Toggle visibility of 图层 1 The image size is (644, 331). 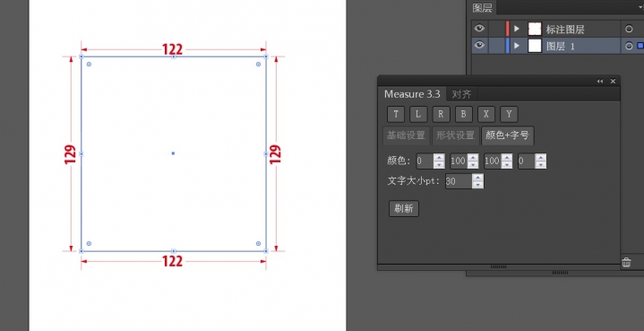[479, 45]
